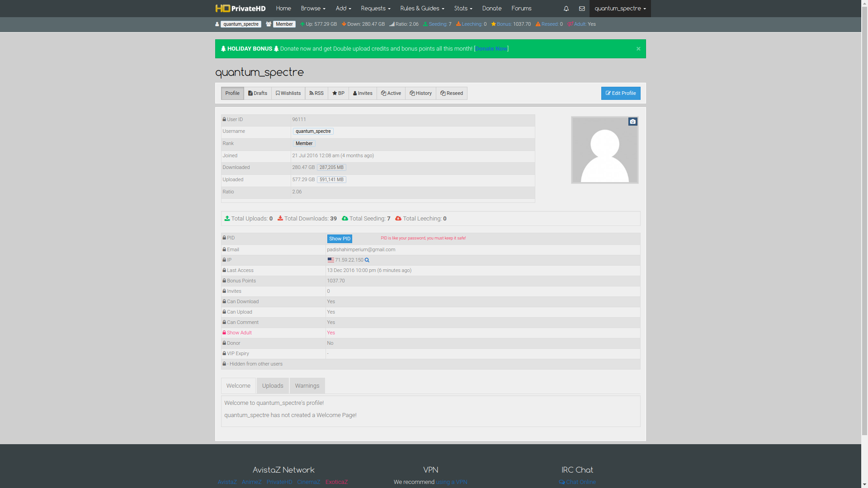
Task: Click username badge in profile table
Action: pos(313,131)
